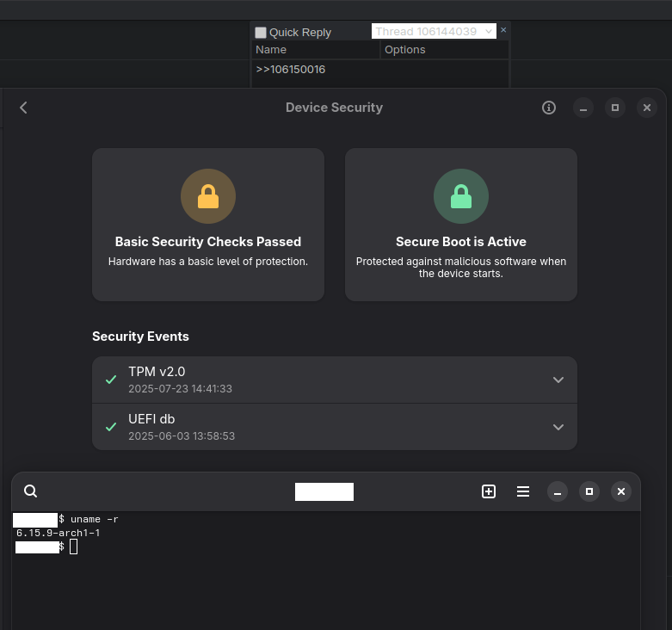The width and height of the screenshot is (672, 630).
Task: Click the Device Security window title
Action: click(335, 108)
